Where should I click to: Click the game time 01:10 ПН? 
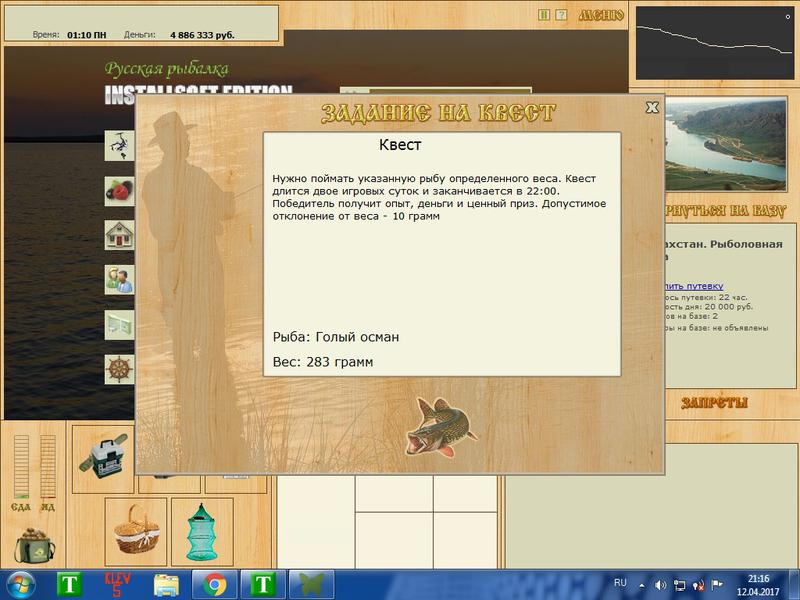(x=87, y=35)
